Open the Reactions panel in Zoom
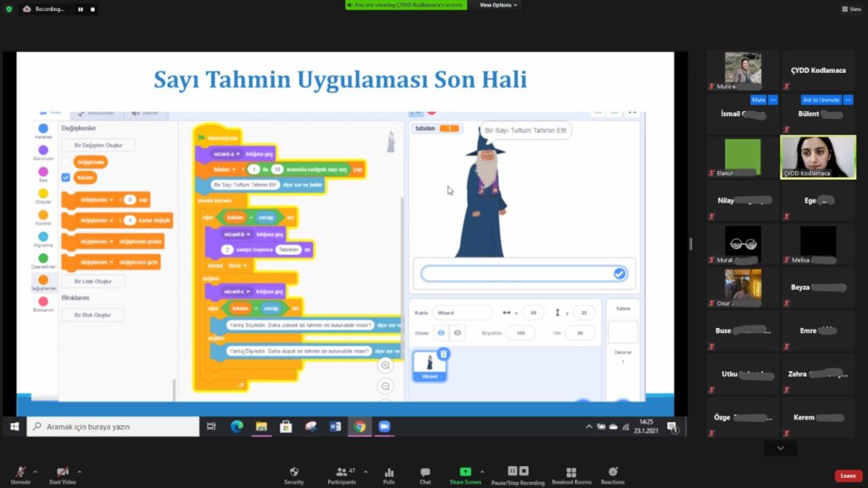The image size is (868, 488). (x=613, y=474)
